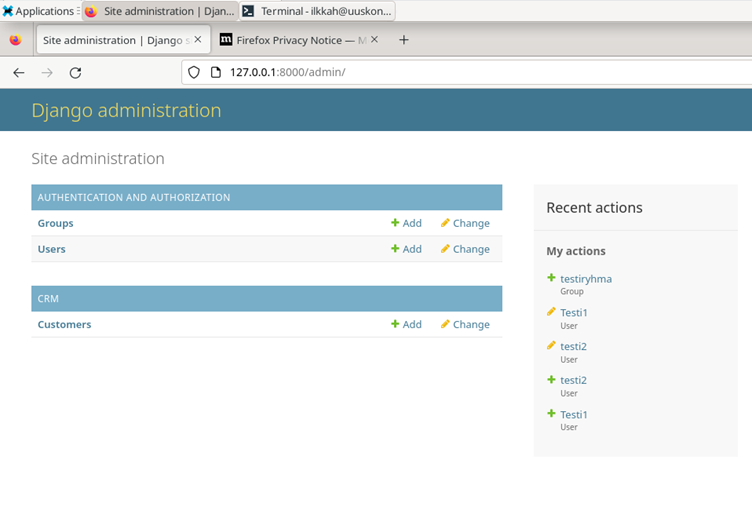The height and width of the screenshot is (518, 752).
Task: Open the Users model link
Action: click(x=52, y=249)
